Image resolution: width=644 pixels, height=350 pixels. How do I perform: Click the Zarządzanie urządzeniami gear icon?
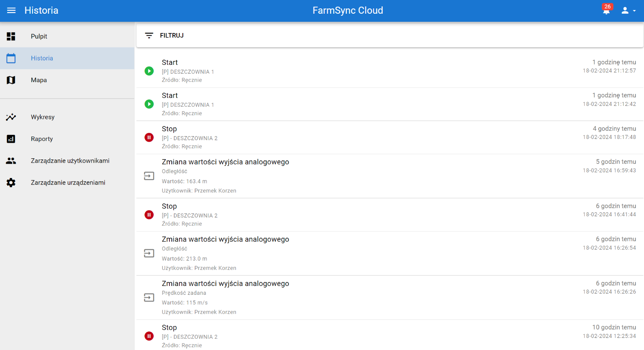tap(11, 182)
